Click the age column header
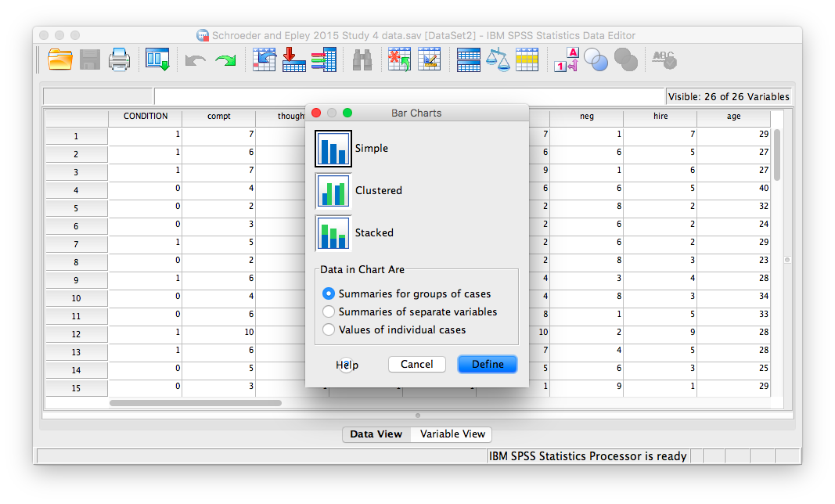The height and width of the screenshot is (504, 835). (x=733, y=116)
